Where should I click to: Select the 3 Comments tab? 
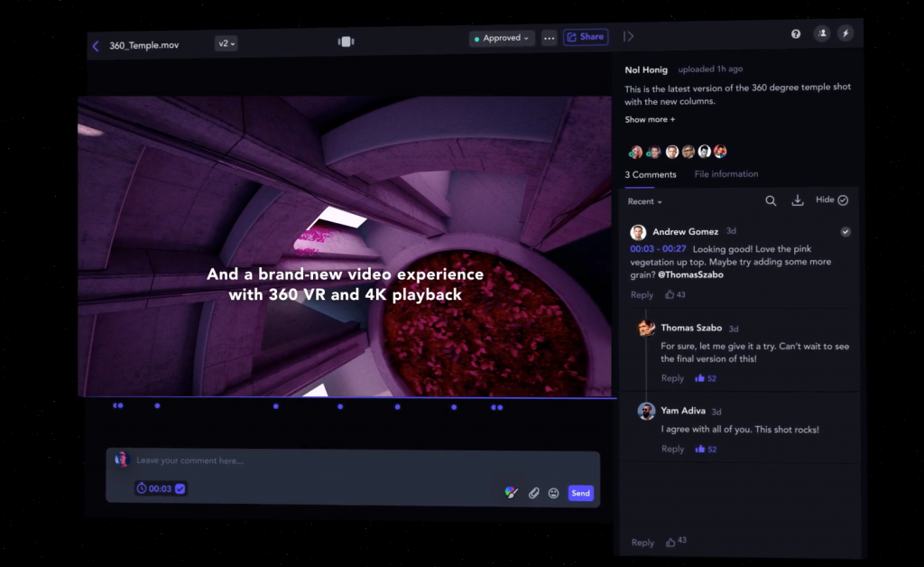point(650,174)
